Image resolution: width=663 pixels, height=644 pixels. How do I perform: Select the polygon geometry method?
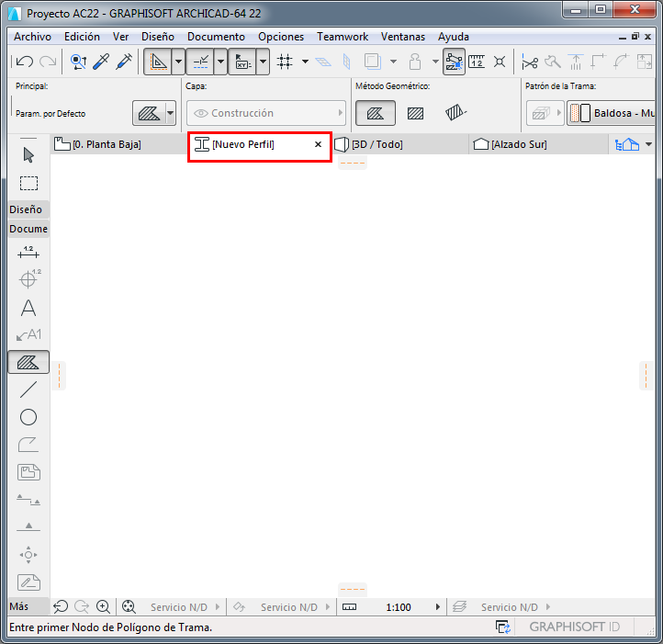coord(376,113)
